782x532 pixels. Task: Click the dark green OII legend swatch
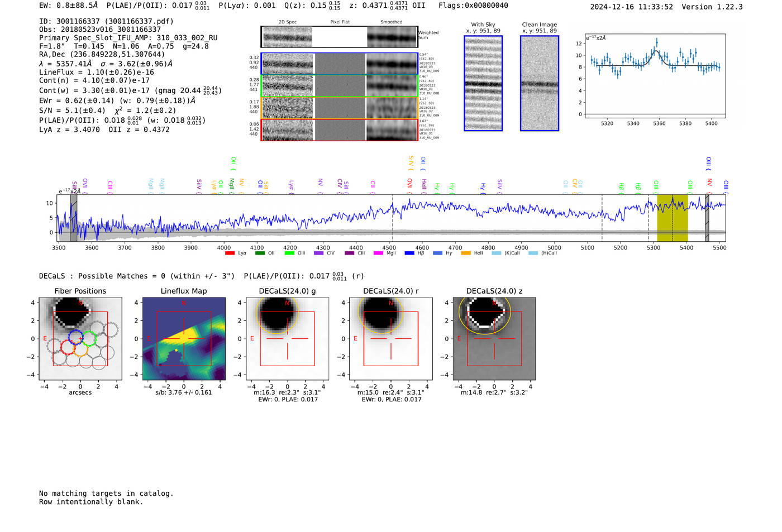click(x=260, y=253)
